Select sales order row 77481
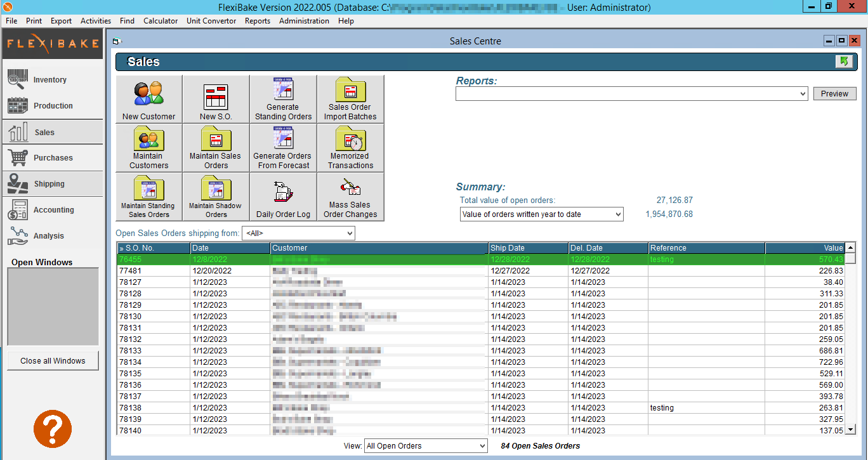 tap(481, 271)
